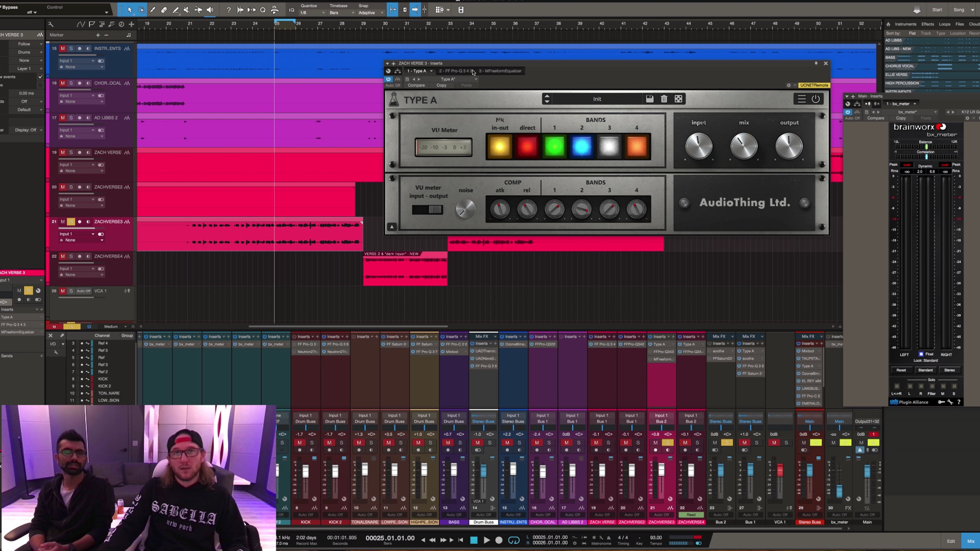Toggle orange Band 4 button in Type A
Image resolution: width=980 pixels, height=551 pixels.
pyautogui.click(x=637, y=146)
